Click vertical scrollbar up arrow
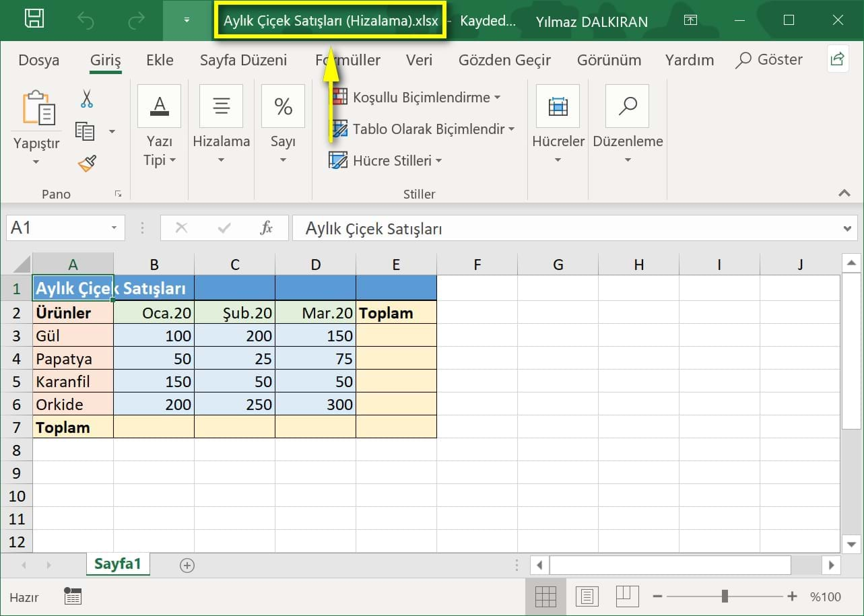Image resolution: width=864 pixels, height=616 pixels. coord(851,263)
